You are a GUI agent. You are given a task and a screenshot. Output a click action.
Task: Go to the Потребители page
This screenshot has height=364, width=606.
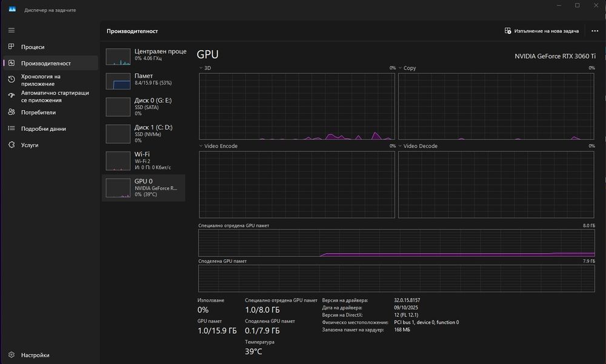(51, 112)
